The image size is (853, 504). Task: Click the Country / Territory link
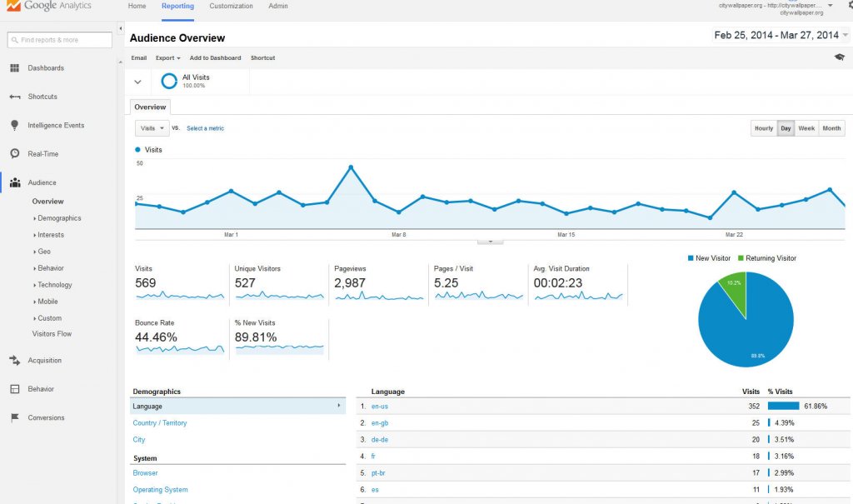160,423
